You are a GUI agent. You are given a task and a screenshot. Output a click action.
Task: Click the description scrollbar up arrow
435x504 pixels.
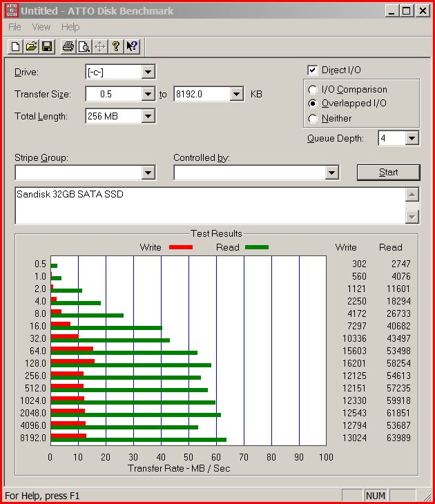point(412,195)
